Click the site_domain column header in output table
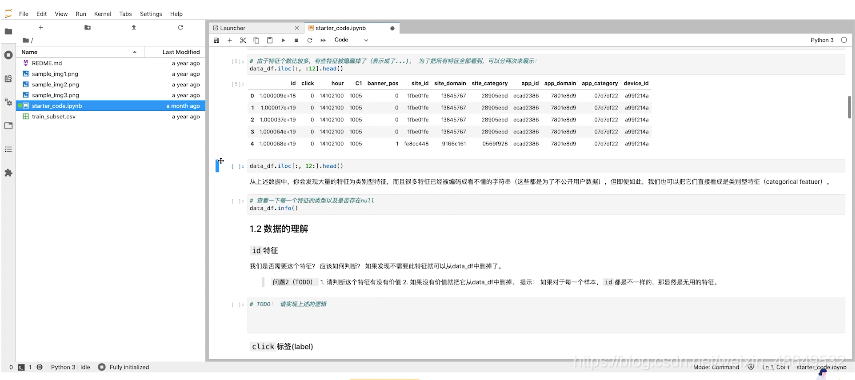This screenshot has width=855, height=380. pyautogui.click(x=450, y=83)
